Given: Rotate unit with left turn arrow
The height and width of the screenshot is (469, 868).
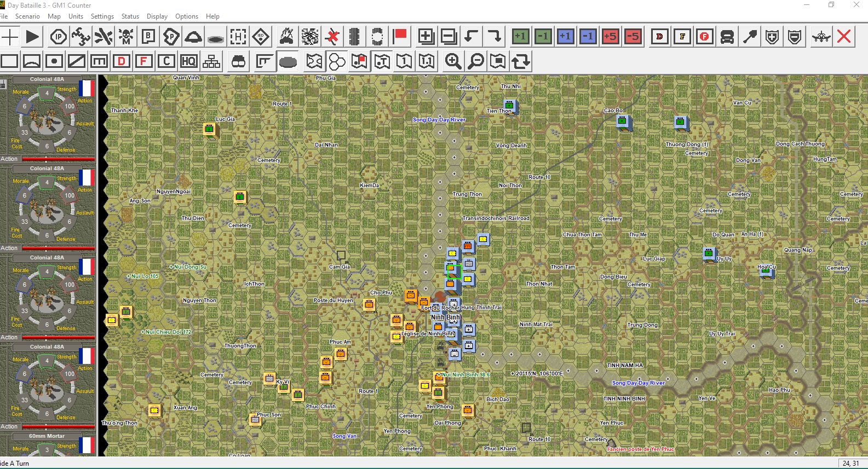Looking at the screenshot, I should tap(471, 37).
